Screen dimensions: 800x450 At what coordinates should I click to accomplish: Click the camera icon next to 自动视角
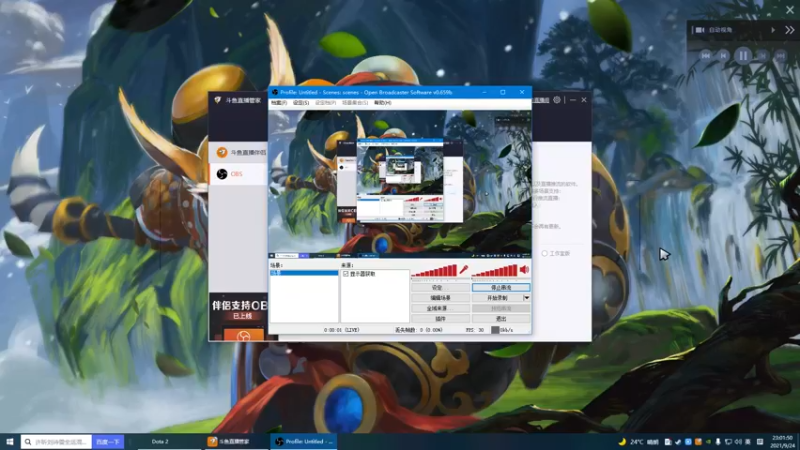point(700,30)
